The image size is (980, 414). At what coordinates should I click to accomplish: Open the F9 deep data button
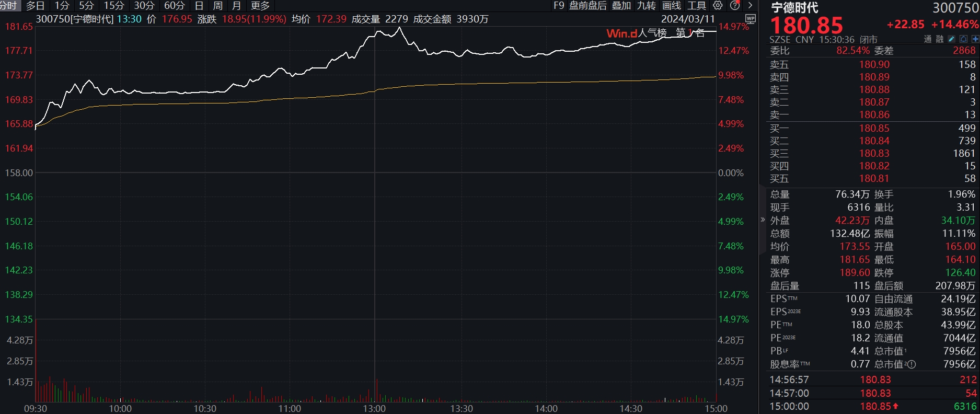click(559, 6)
